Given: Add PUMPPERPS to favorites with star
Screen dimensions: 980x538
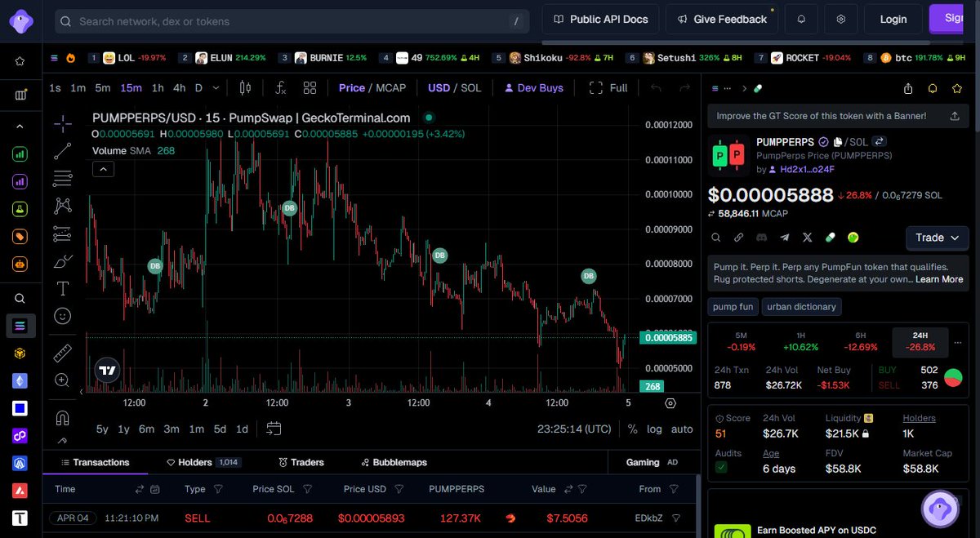Looking at the screenshot, I should point(956,88).
